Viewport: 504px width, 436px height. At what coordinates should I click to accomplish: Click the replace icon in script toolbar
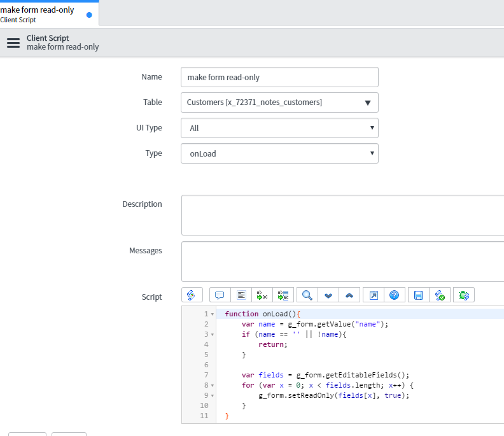tap(262, 295)
